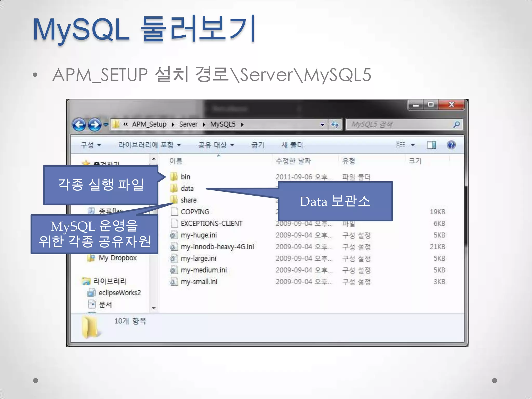Sort by the 크기 column header

pos(415,161)
